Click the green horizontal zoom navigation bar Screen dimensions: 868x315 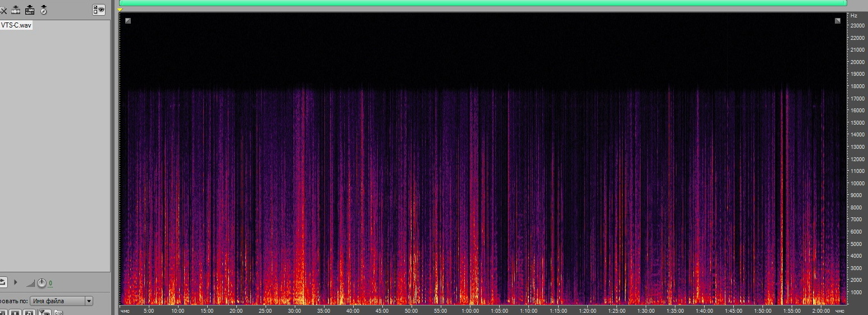[483, 3]
